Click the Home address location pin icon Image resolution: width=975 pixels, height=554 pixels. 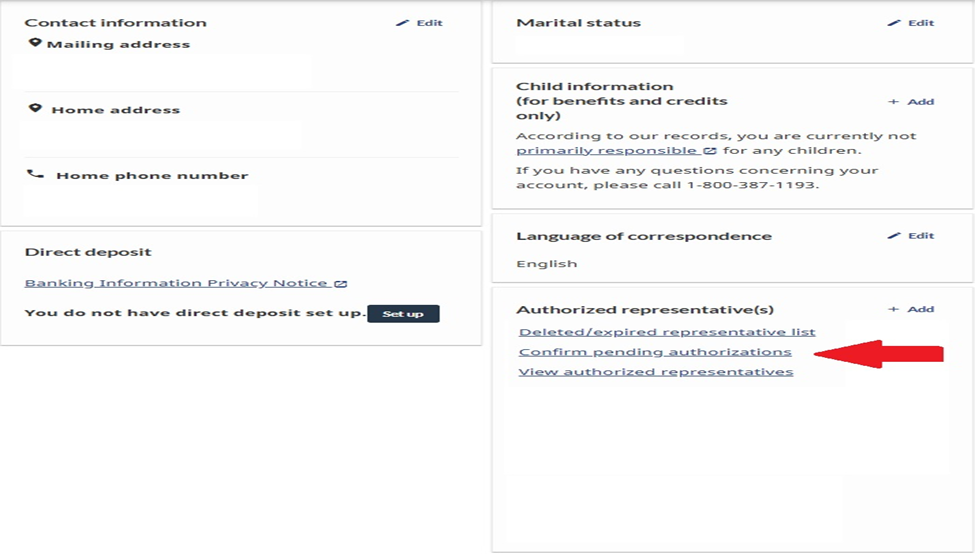coord(35,108)
